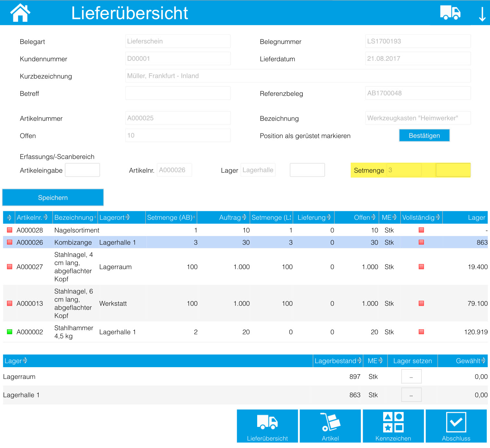490x448 pixels.
Task: Click the Abschluss checkmark icon
Action: point(456,422)
